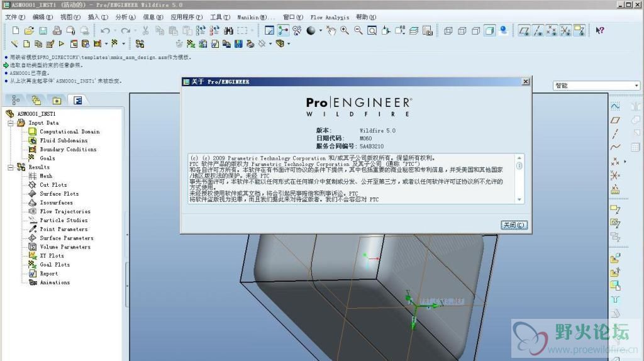Select Report in the tree
This screenshot has height=361, width=644.
tap(49, 274)
